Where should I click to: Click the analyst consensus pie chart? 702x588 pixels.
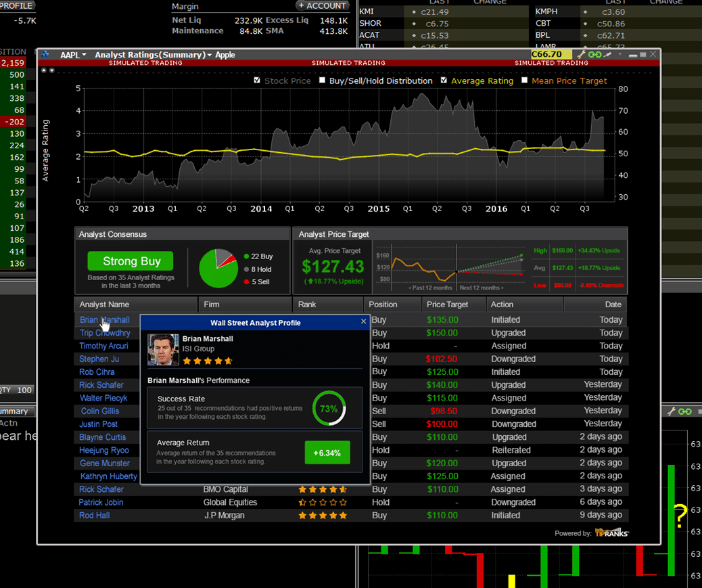tap(218, 269)
